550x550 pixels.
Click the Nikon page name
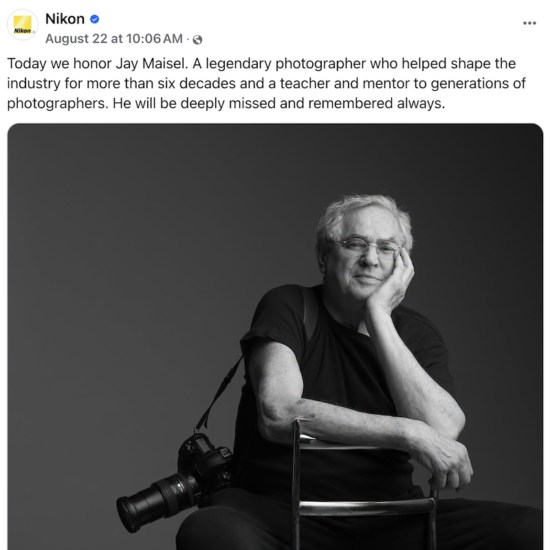tap(65, 19)
